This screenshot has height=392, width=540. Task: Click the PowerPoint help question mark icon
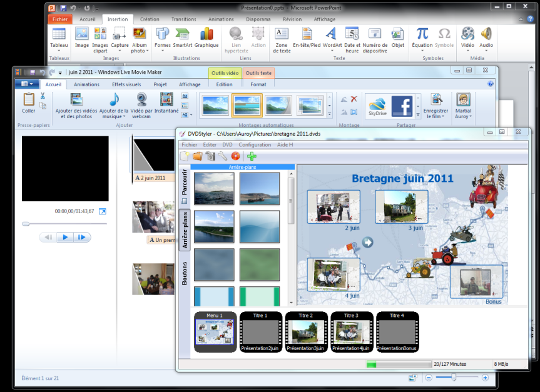click(530, 19)
